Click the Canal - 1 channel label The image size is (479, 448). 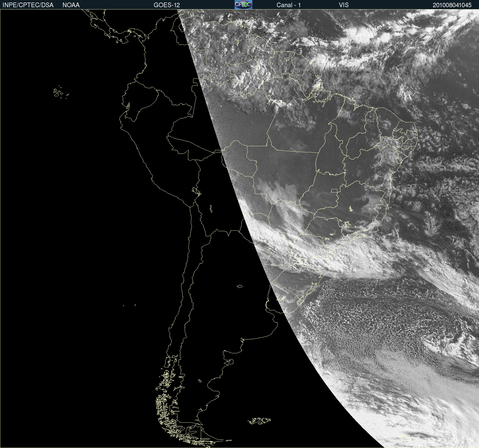(x=289, y=5)
